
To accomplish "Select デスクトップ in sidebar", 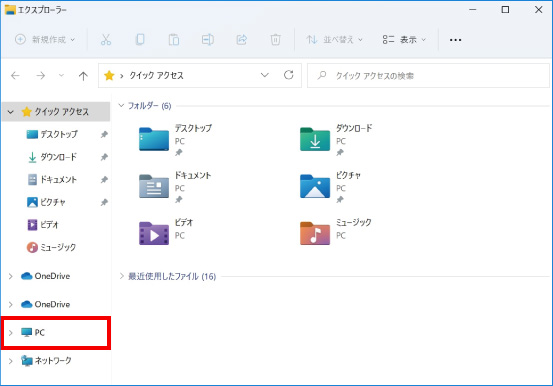I will (59, 134).
